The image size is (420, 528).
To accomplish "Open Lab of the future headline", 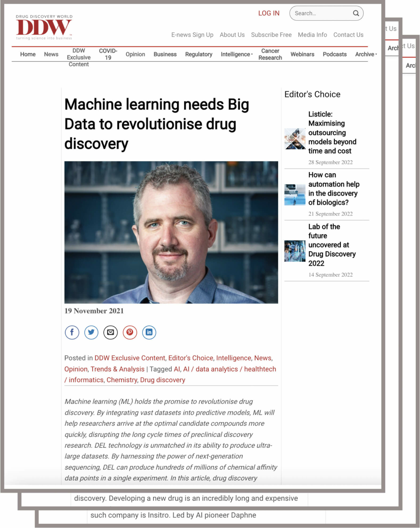I will click(332, 245).
